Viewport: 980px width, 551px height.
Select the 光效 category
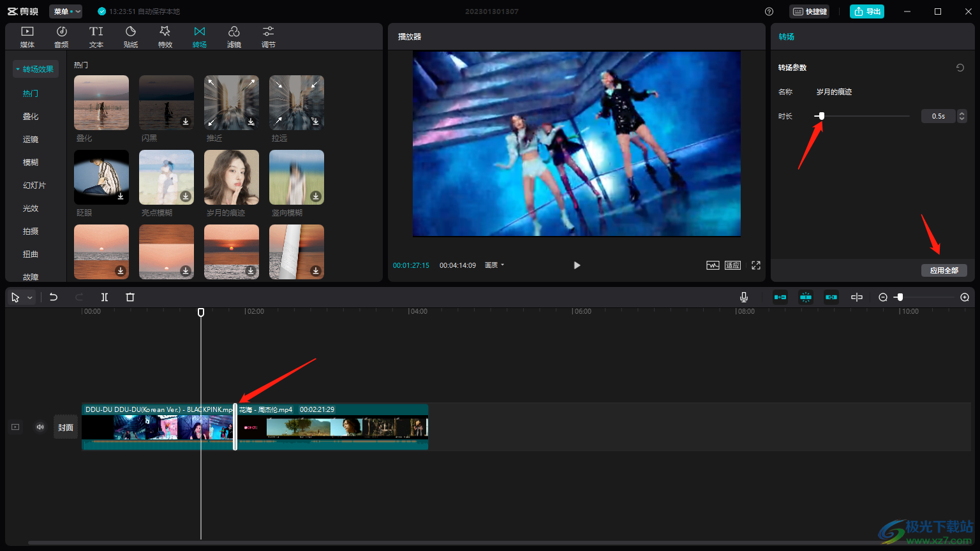coord(31,208)
